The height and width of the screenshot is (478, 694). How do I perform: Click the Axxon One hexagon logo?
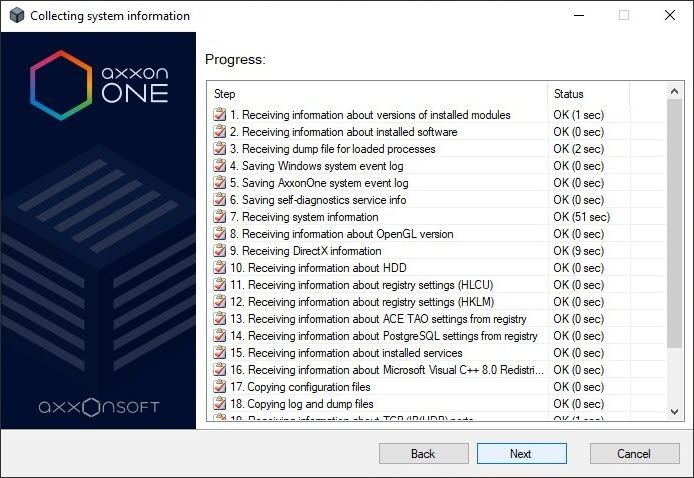[62, 85]
